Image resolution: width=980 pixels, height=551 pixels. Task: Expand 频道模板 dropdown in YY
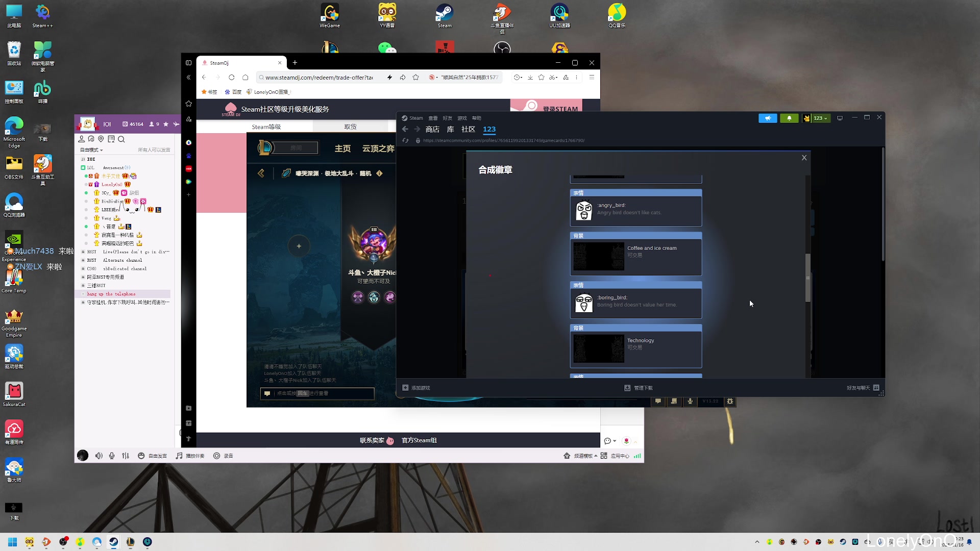tap(580, 456)
